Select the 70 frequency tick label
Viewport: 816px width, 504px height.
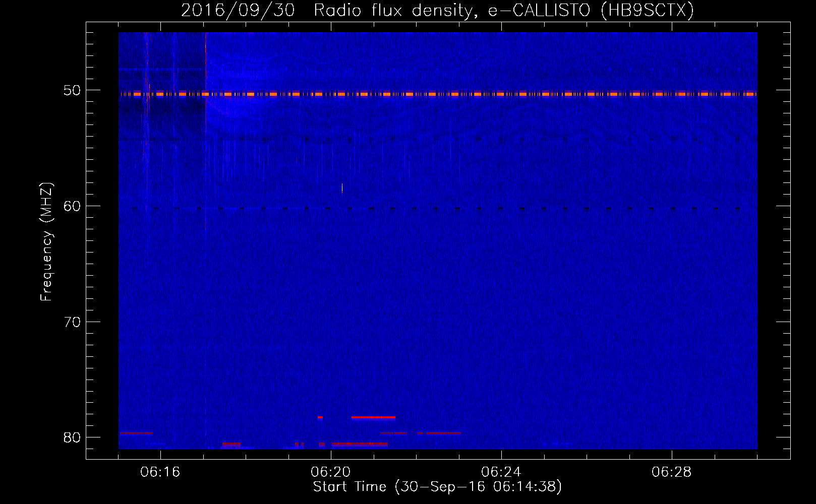coord(72,322)
